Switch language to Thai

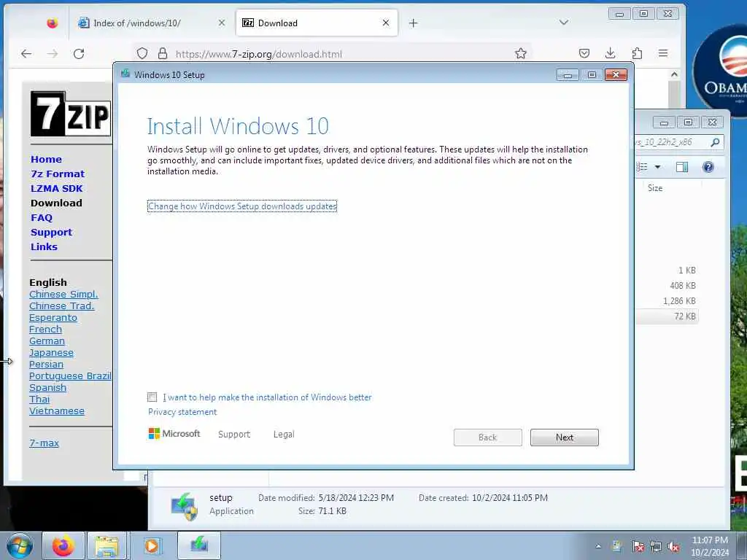click(x=39, y=399)
